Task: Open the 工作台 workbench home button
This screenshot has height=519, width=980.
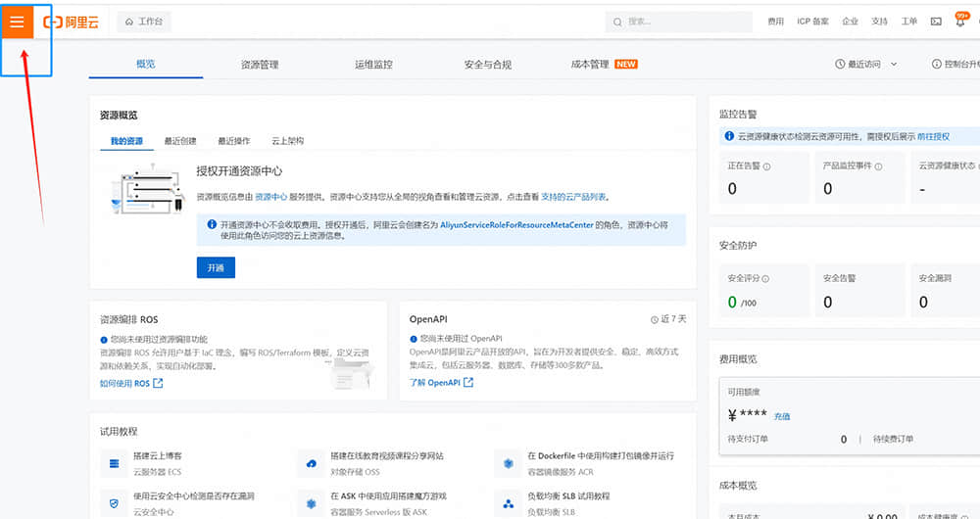Action: click(144, 22)
